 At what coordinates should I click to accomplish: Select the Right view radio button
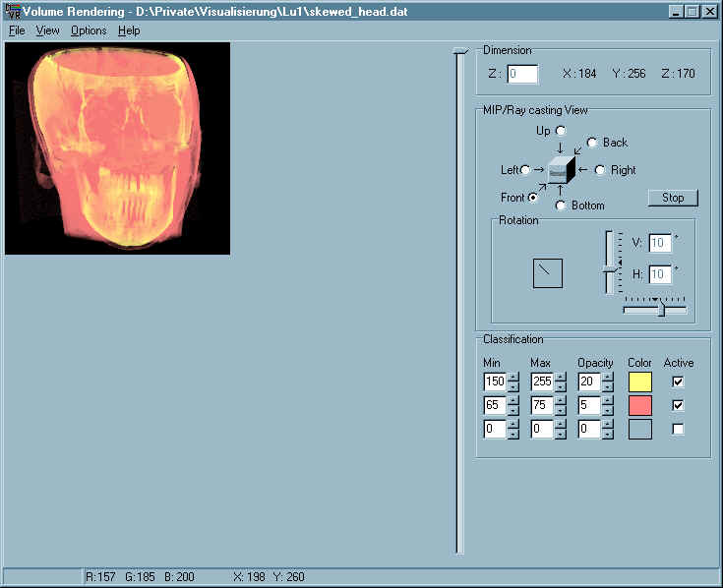[x=599, y=170]
